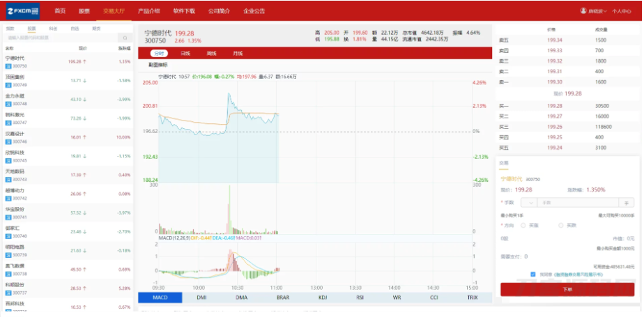
Task: Click inside the 手数 lots input field
Action: click(578, 203)
